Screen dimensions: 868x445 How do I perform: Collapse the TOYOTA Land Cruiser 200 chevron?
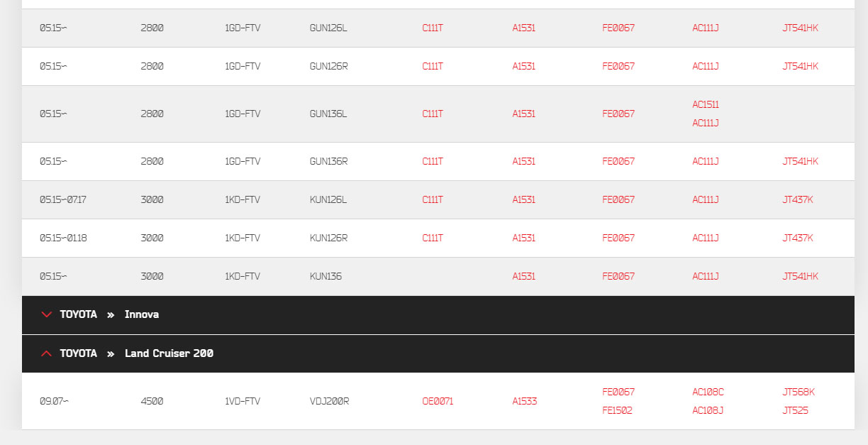point(47,353)
